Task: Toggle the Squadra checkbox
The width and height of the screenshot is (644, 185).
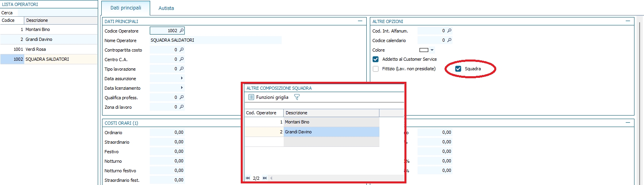Action: coord(458,69)
